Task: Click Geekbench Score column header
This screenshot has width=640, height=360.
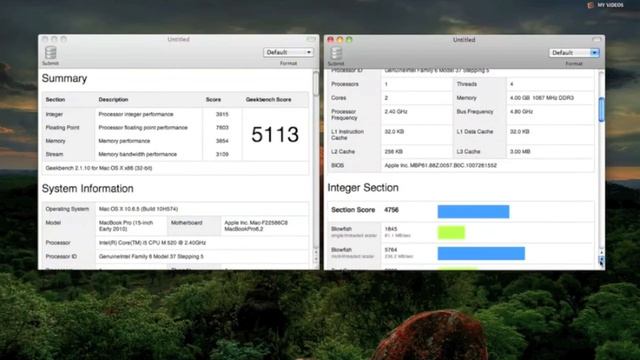Action: pyautogui.click(x=269, y=100)
